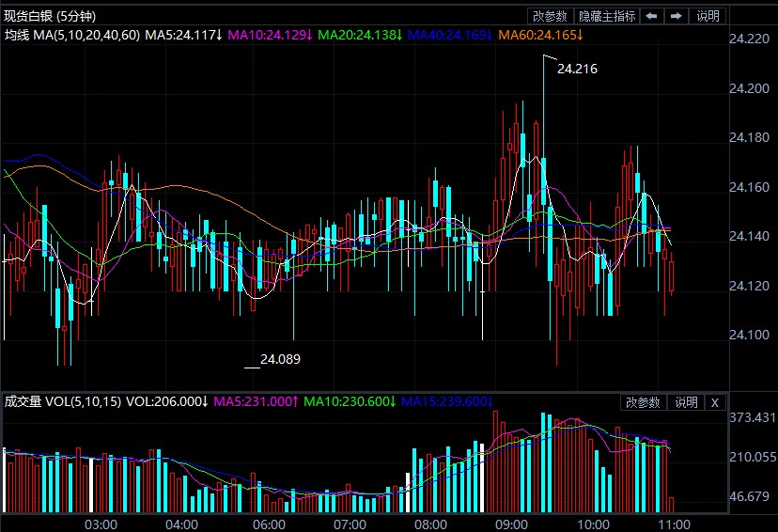Hide the main indicator (隐藏主指标)
The height and width of the screenshot is (532, 778).
(x=607, y=16)
